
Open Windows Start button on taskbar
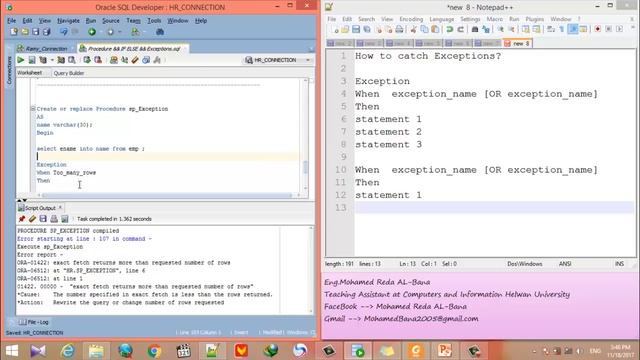(x=12, y=351)
